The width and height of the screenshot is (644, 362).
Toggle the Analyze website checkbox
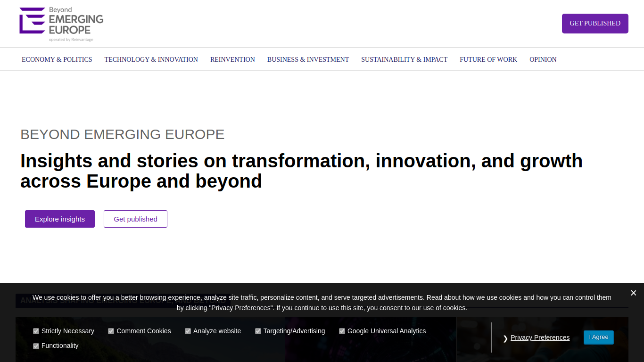[188, 331]
